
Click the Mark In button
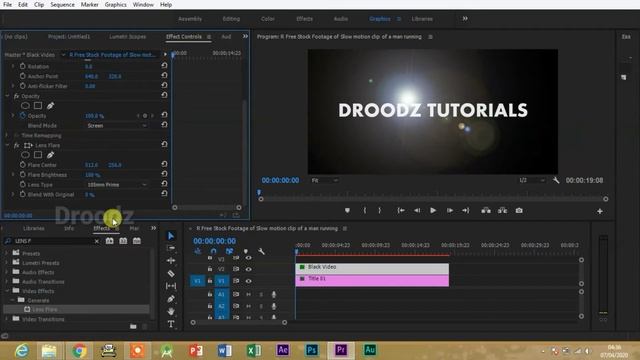(365, 211)
